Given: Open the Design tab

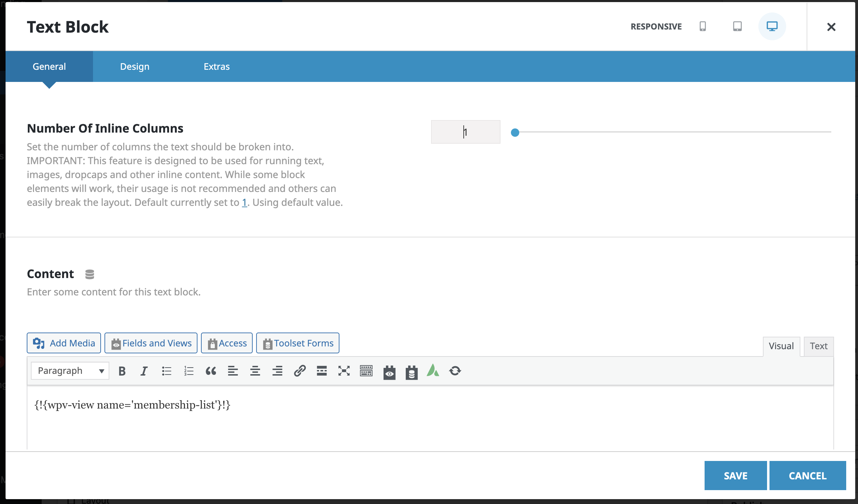Looking at the screenshot, I should 135,66.
